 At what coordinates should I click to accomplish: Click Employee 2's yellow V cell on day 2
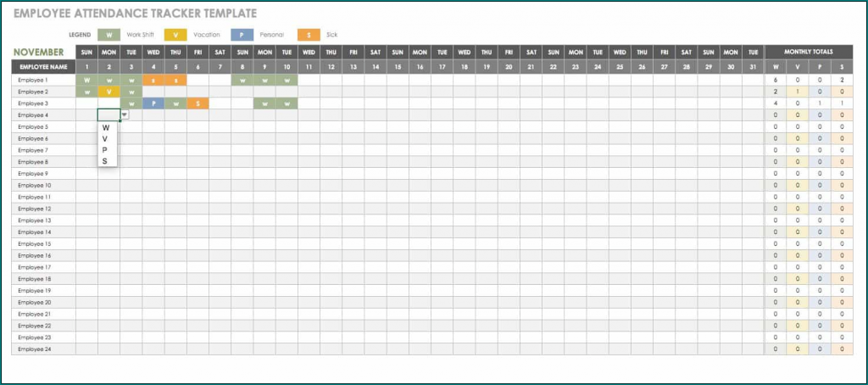coord(108,92)
